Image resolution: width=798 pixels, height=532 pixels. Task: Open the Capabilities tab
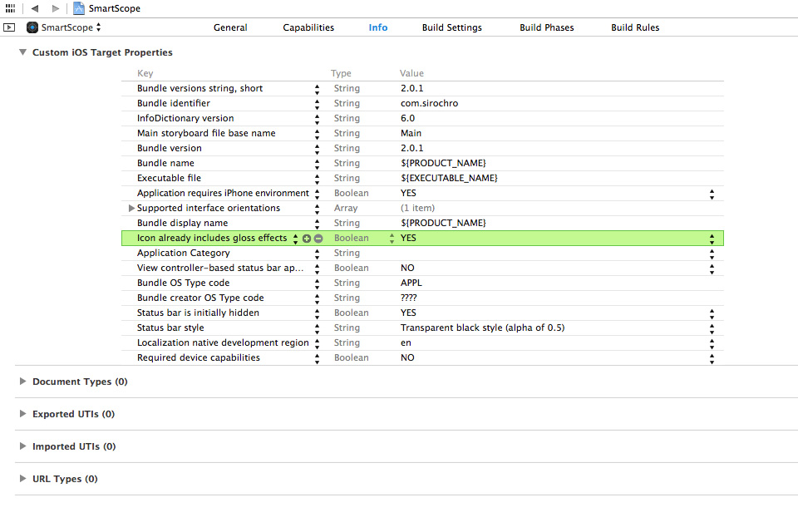(308, 27)
